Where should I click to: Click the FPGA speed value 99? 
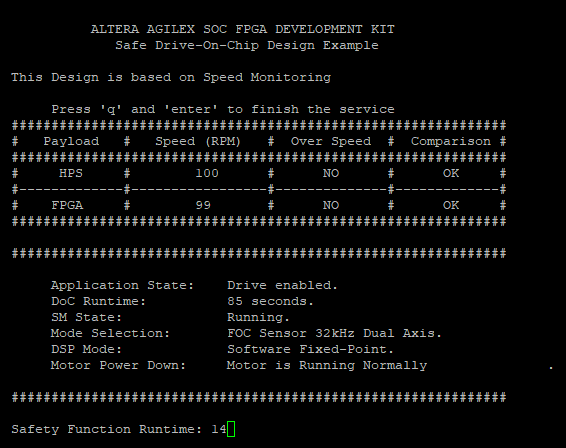(x=203, y=205)
